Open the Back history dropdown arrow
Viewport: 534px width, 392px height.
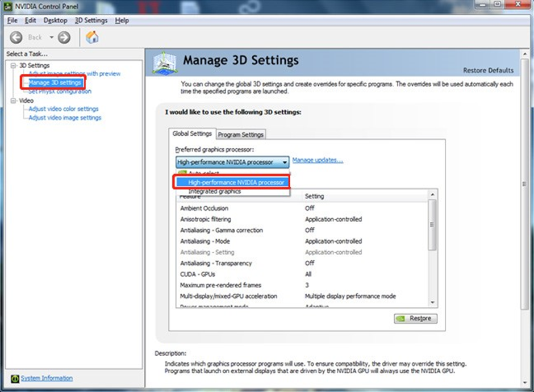(51, 37)
